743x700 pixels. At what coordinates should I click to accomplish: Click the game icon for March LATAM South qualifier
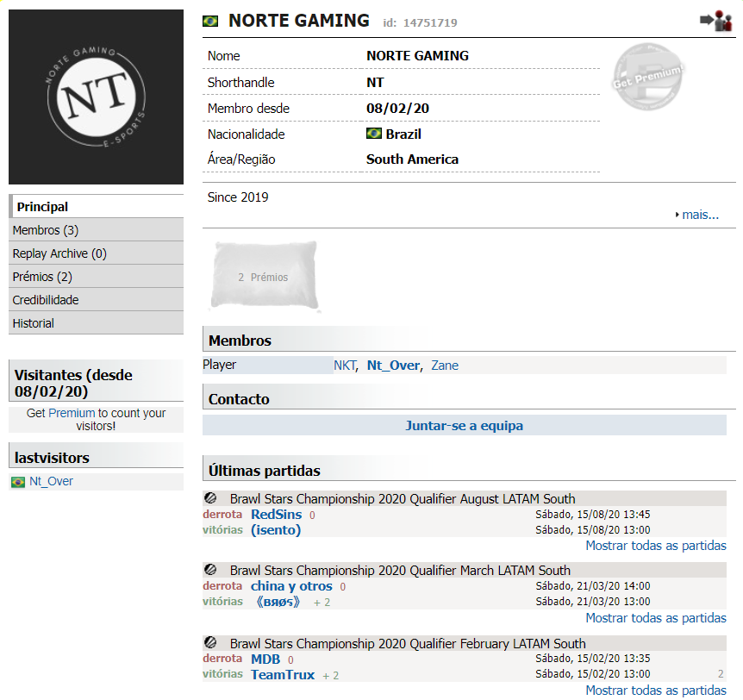(x=210, y=570)
